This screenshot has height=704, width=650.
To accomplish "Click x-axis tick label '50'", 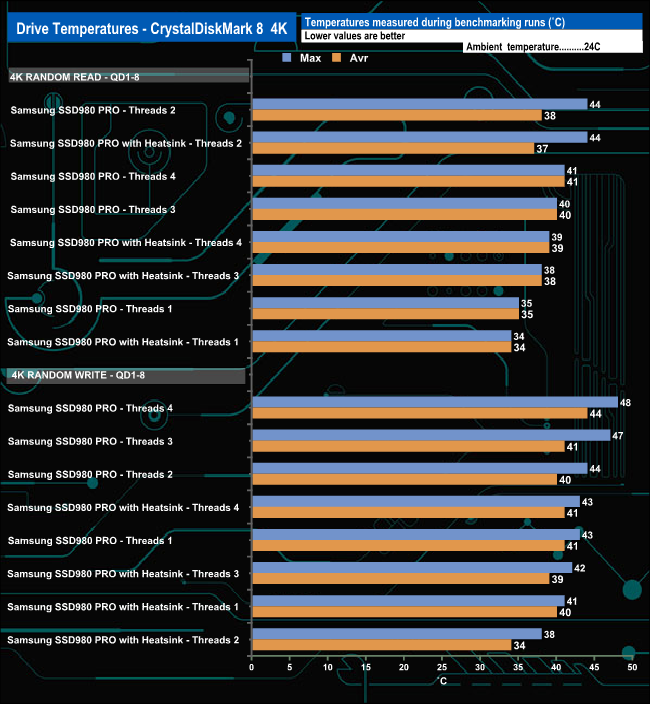I will coord(632,667).
